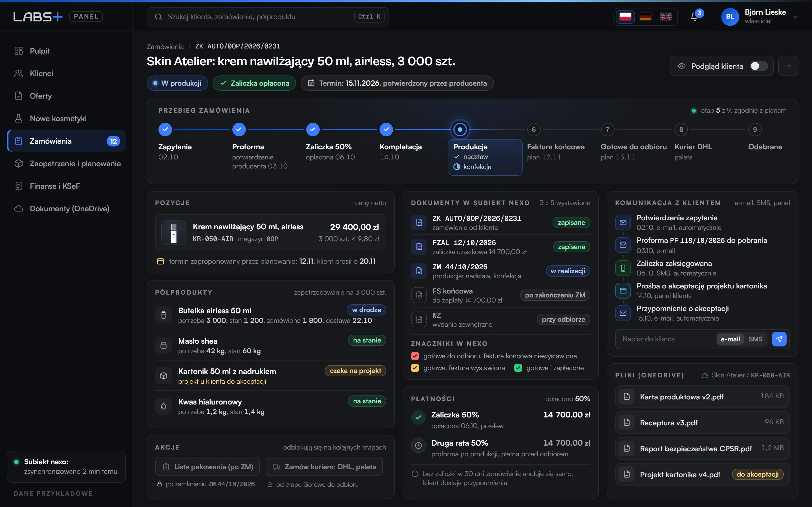The image size is (812, 507).
Task: Check the green 'gotowe i zapłacone' tag checkbox
Action: click(x=518, y=368)
